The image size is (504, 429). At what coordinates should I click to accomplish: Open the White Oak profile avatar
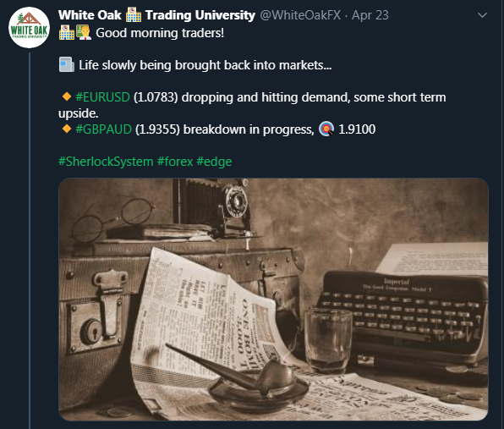pos(29,28)
